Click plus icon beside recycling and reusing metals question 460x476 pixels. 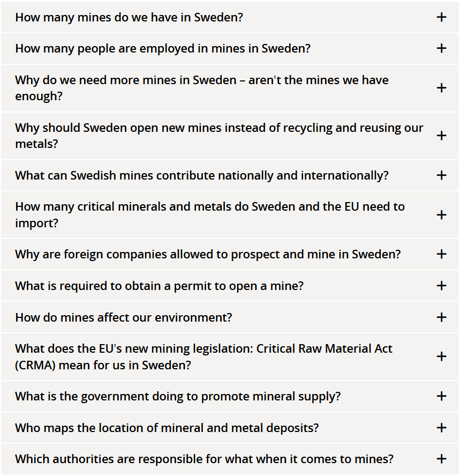tap(441, 136)
